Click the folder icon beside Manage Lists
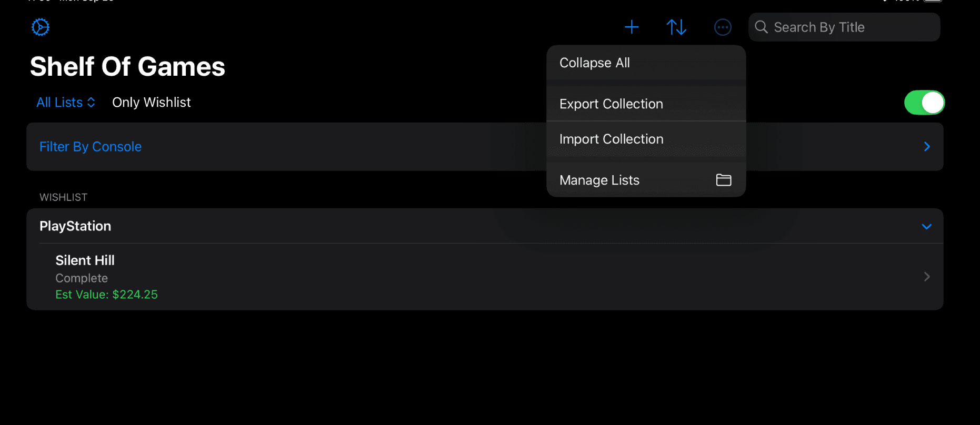Screen dimensions: 980x425 724,180
